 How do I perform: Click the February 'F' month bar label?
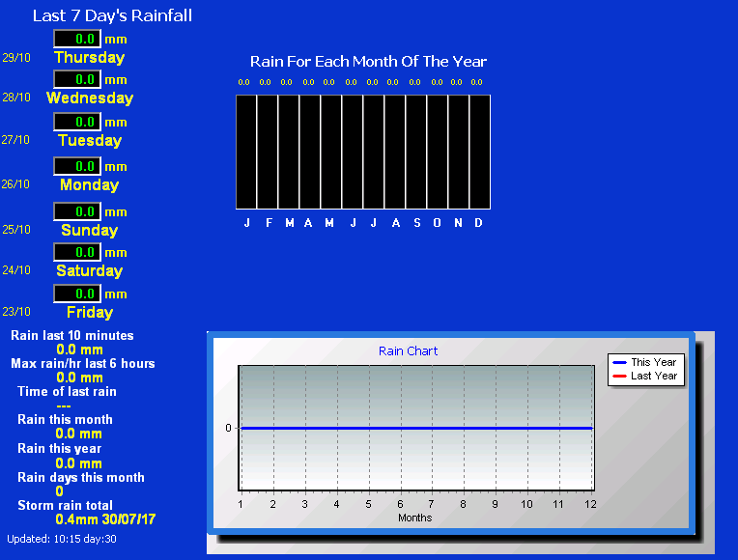point(269,223)
